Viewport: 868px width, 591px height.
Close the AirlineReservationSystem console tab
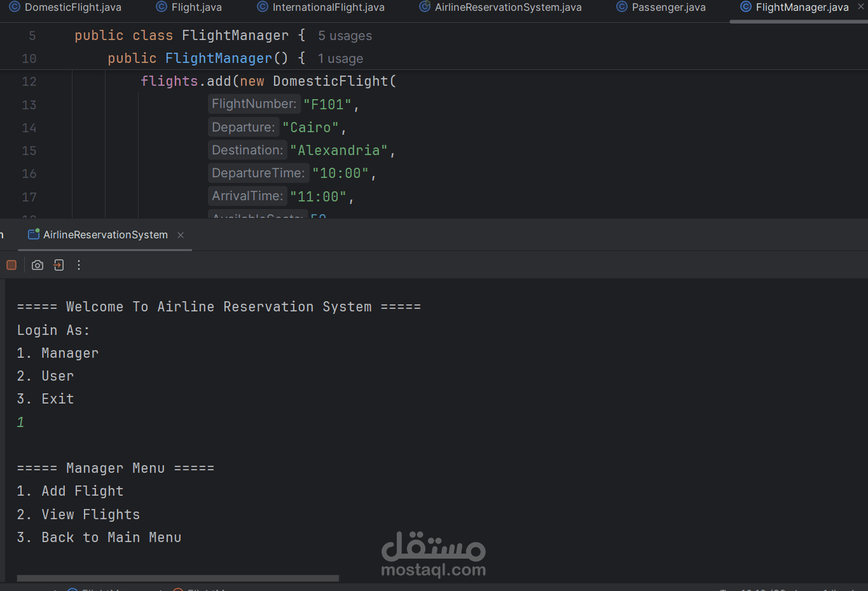(180, 234)
